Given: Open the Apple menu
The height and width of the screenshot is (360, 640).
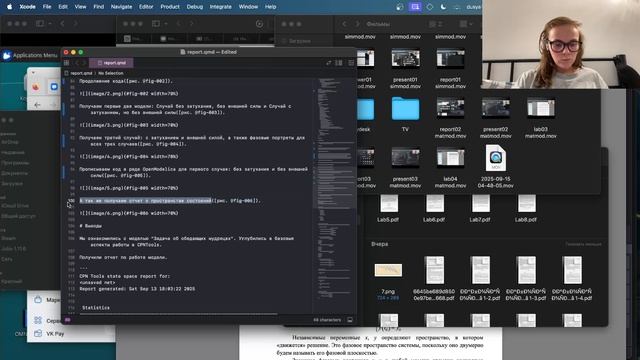Looking at the screenshot, I should point(10,7).
